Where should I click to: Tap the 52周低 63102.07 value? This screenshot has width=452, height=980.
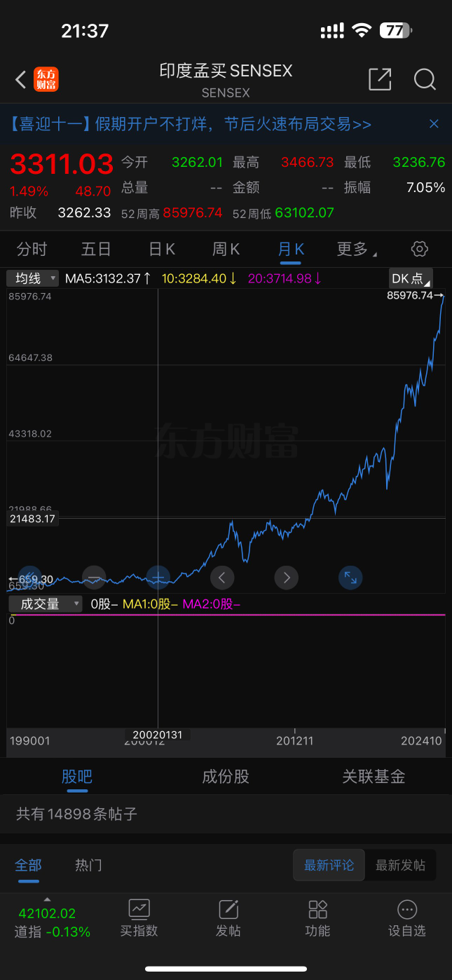pyautogui.click(x=304, y=212)
